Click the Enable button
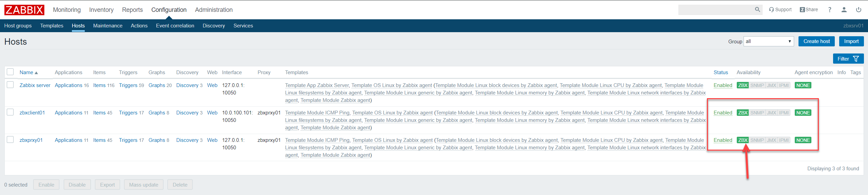Image resolution: width=868 pixels, height=195 pixels. pyautogui.click(x=46, y=185)
